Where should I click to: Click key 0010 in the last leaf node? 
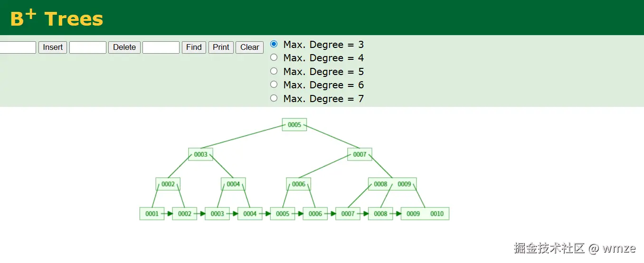coord(437,214)
